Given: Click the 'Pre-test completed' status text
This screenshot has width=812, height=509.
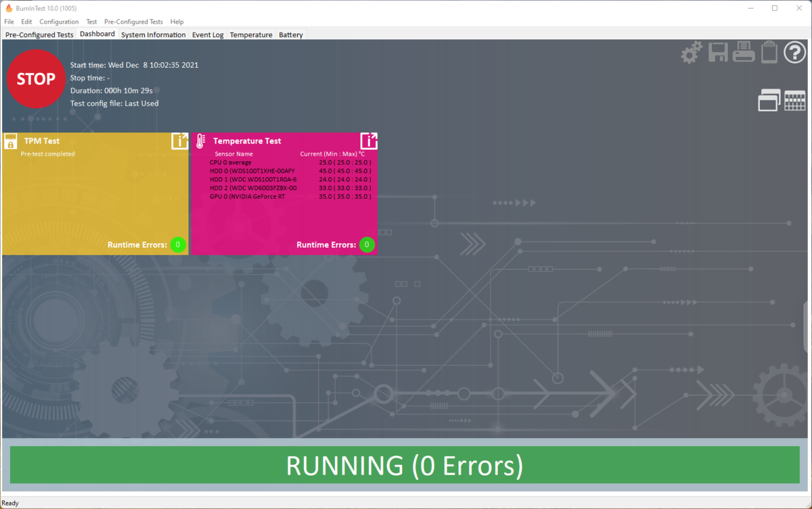Looking at the screenshot, I should tap(47, 154).
